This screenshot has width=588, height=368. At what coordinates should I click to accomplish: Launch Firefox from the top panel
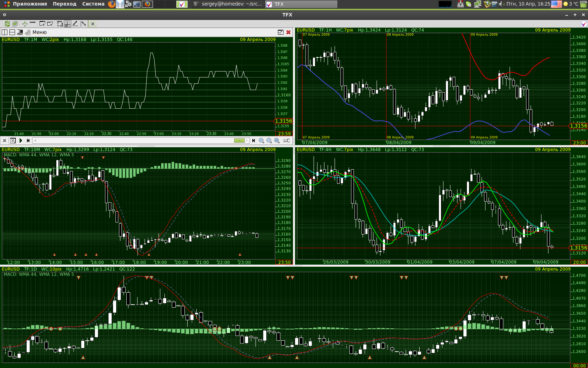pos(112,4)
